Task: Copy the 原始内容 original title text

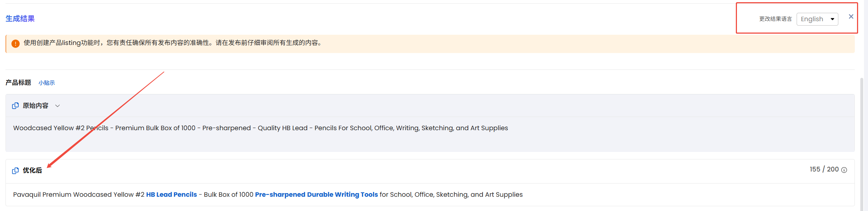Action: [x=15, y=106]
